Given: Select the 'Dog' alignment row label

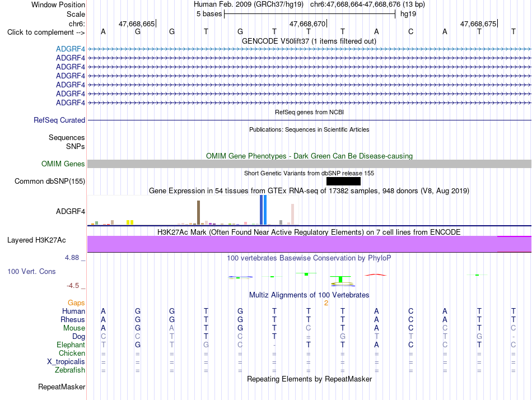Looking at the screenshot, I should pos(79,337).
